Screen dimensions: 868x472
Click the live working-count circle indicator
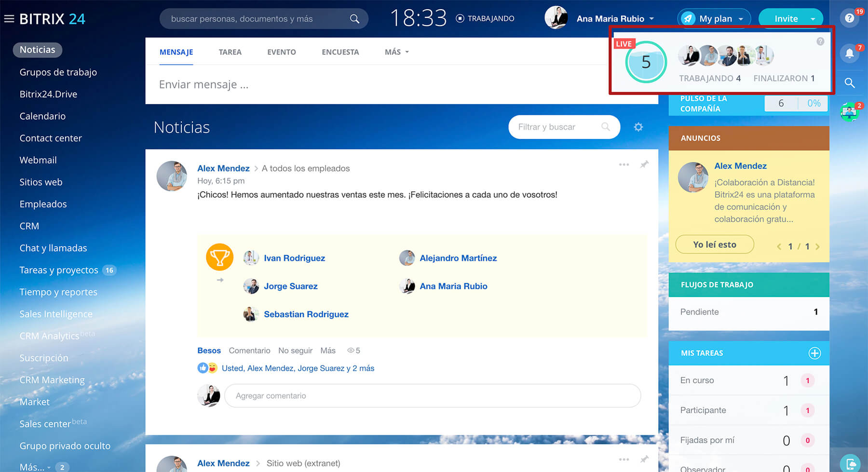click(x=646, y=62)
